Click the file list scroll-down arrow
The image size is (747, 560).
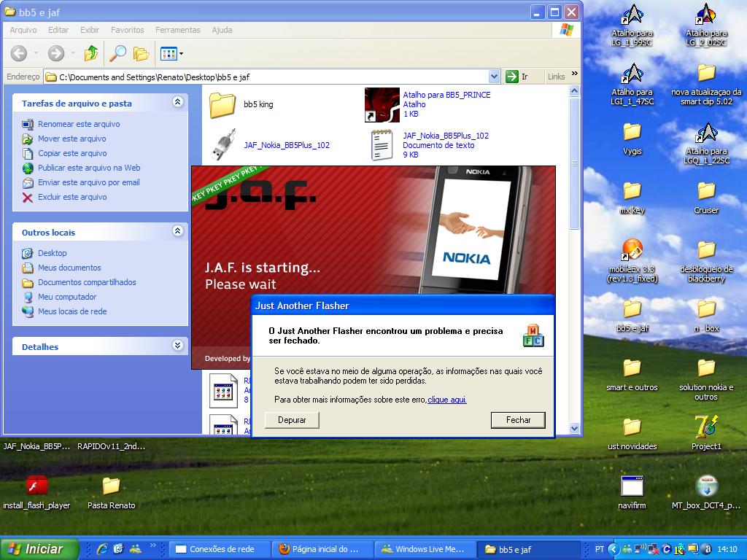point(574,428)
